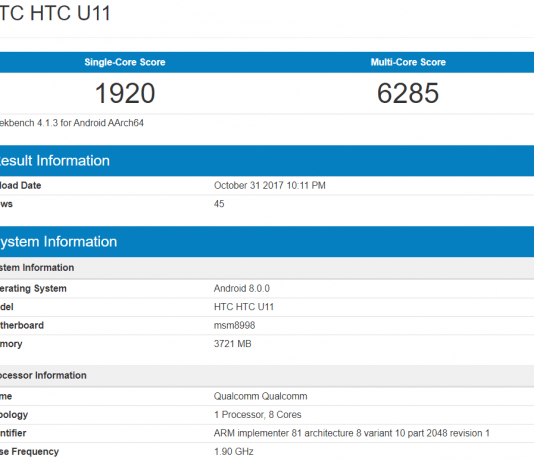Image resolution: width=534 pixels, height=462 pixels.
Task: Click the Memory row label
Action: pos(11,344)
